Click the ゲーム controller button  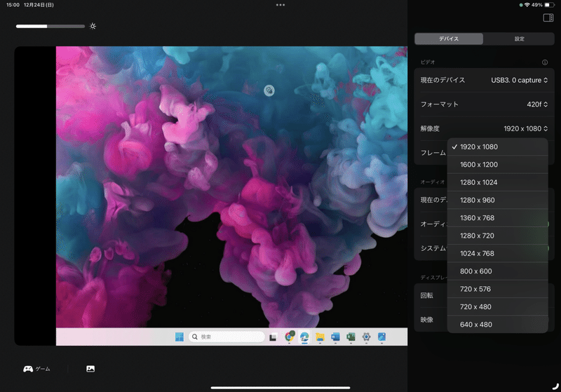point(36,369)
